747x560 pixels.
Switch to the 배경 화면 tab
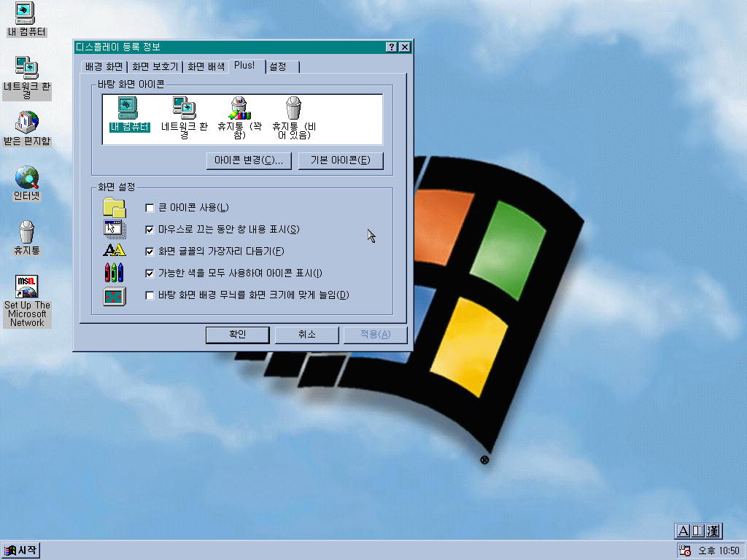[x=104, y=66]
